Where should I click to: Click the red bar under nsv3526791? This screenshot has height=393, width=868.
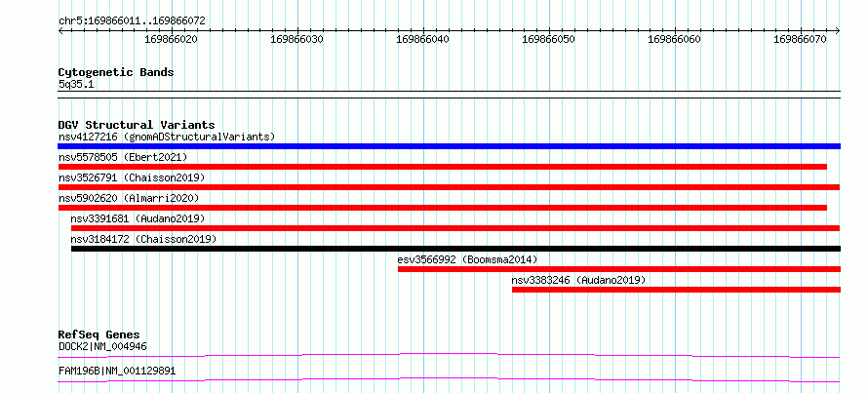(449, 187)
